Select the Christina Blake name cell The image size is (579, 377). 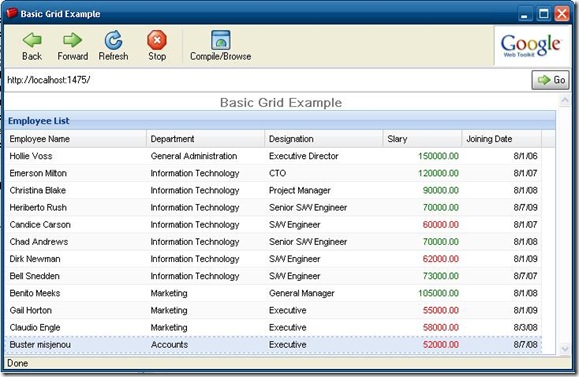coord(38,190)
